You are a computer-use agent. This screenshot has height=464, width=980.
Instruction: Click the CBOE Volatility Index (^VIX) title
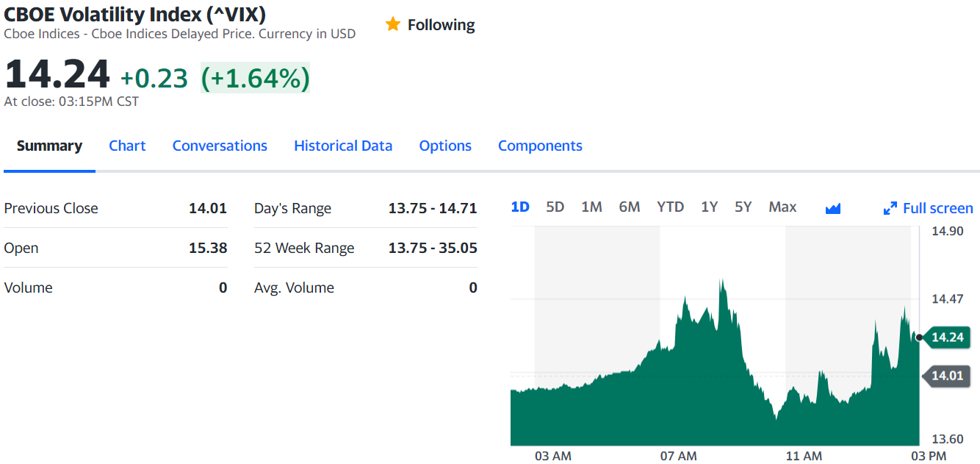(x=135, y=13)
